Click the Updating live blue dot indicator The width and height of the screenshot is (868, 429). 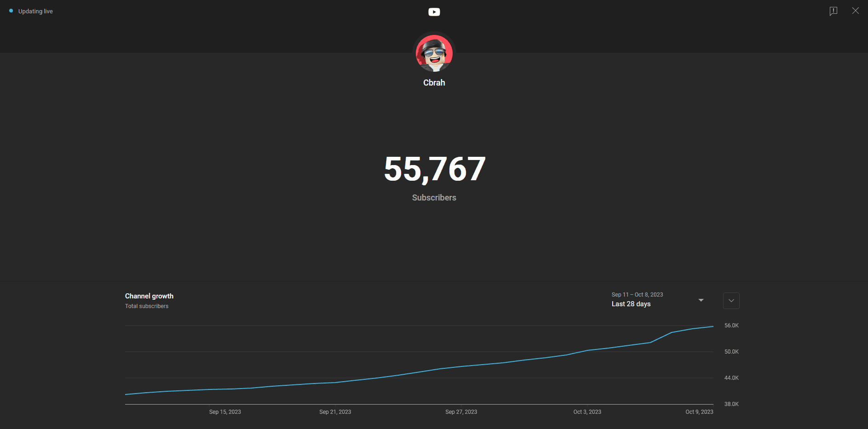(11, 10)
